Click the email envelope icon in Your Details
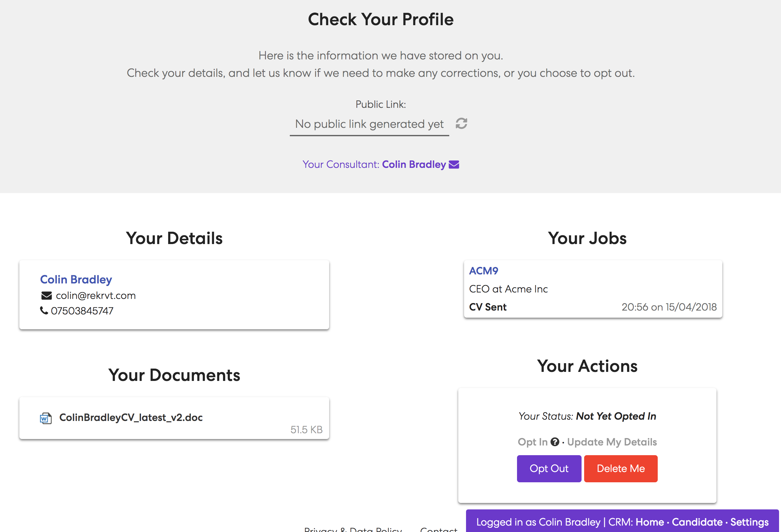Image resolution: width=781 pixels, height=532 pixels. click(x=46, y=295)
